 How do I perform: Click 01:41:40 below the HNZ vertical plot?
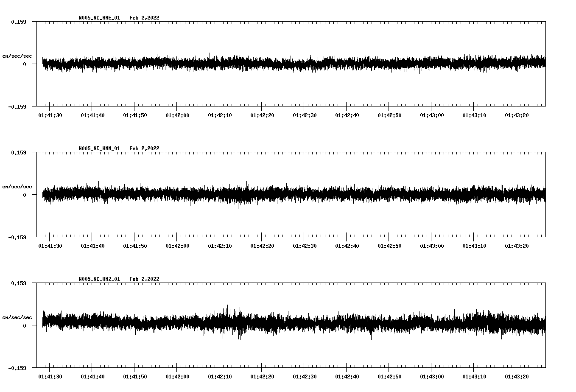pos(92,377)
